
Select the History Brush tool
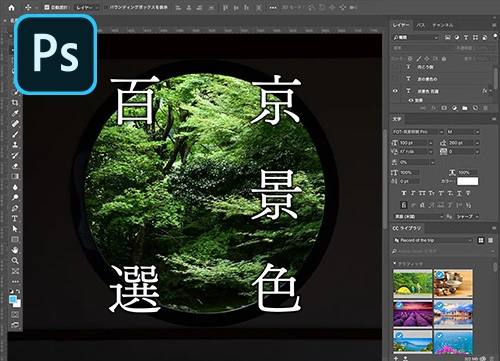point(15,155)
